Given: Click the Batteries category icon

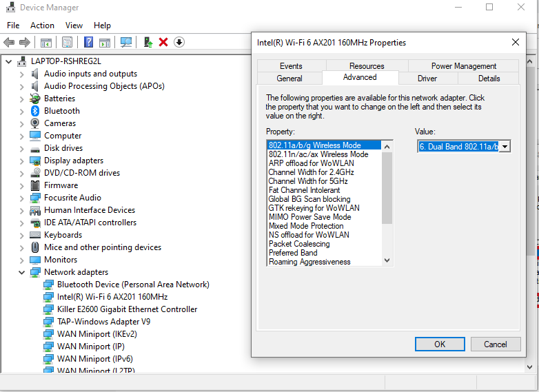Looking at the screenshot, I should (35, 99).
